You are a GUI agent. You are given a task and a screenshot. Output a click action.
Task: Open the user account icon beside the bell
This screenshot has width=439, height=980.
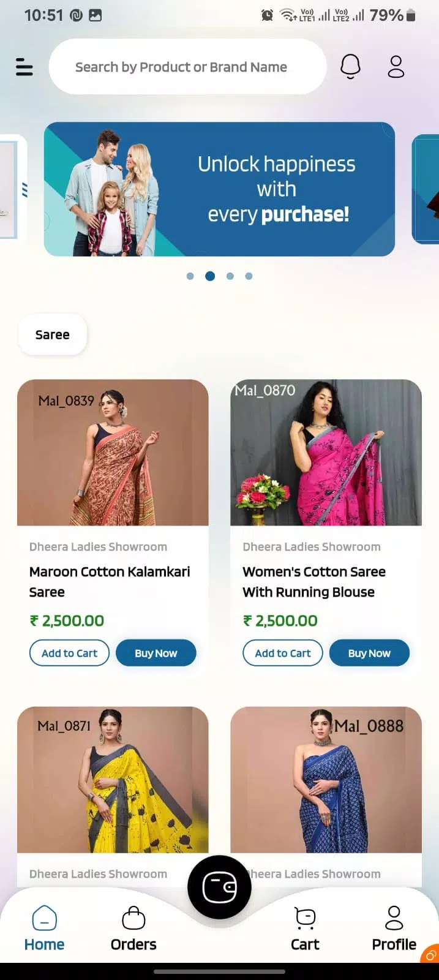pyautogui.click(x=396, y=66)
